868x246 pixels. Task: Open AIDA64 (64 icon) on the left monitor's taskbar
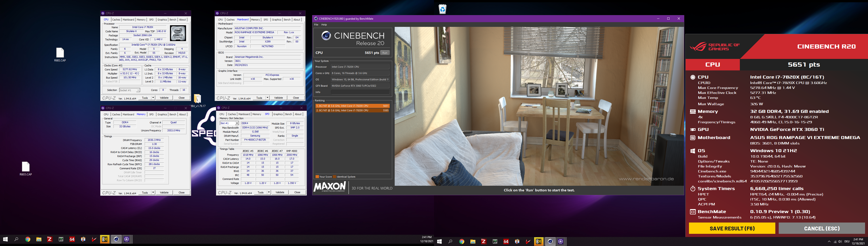pos(72,239)
